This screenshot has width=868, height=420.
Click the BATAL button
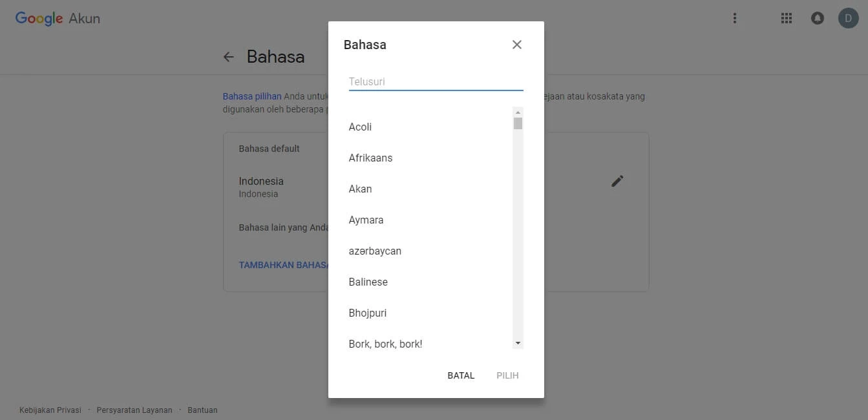[460, 375]
